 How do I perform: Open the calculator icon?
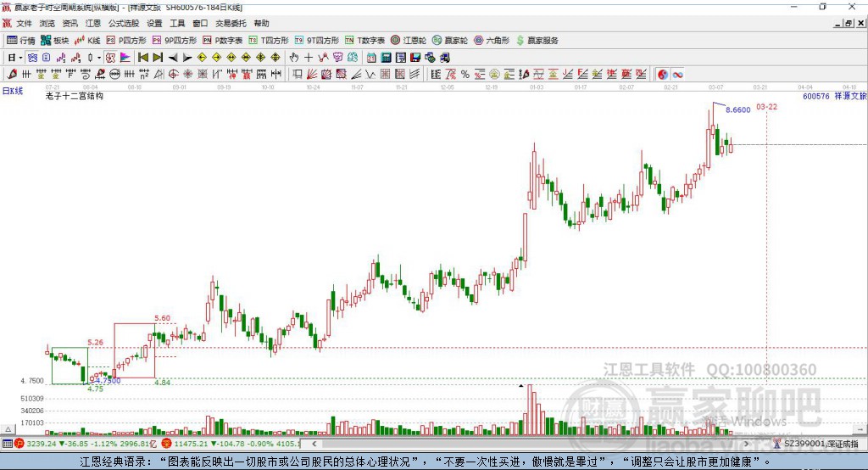386,58
